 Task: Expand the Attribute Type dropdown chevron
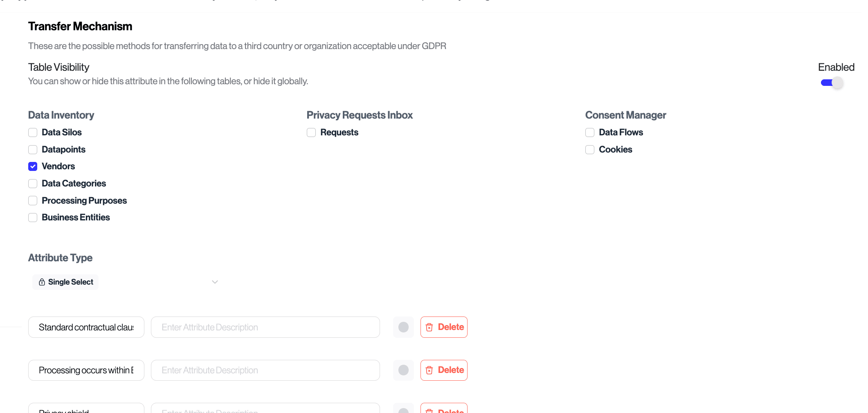click(x=215, y=282)
